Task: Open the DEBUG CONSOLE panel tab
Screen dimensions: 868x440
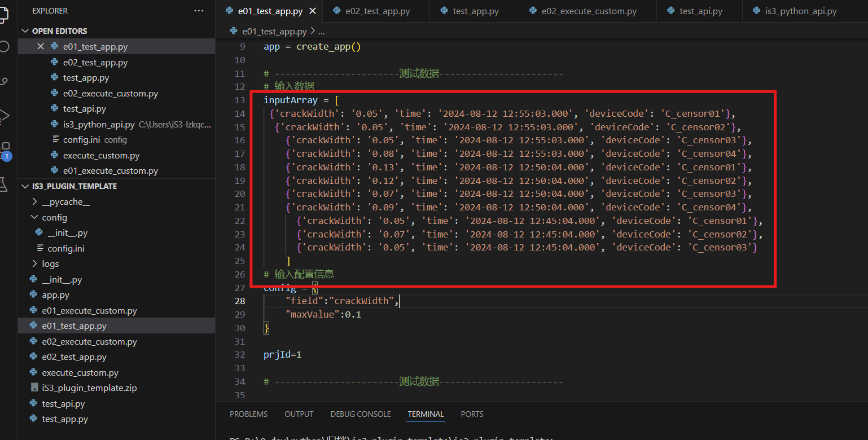Action: pos(361,414)
